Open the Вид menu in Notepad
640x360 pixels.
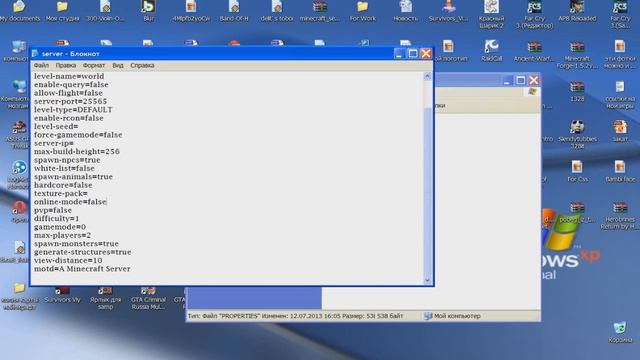tap(118, 65)
